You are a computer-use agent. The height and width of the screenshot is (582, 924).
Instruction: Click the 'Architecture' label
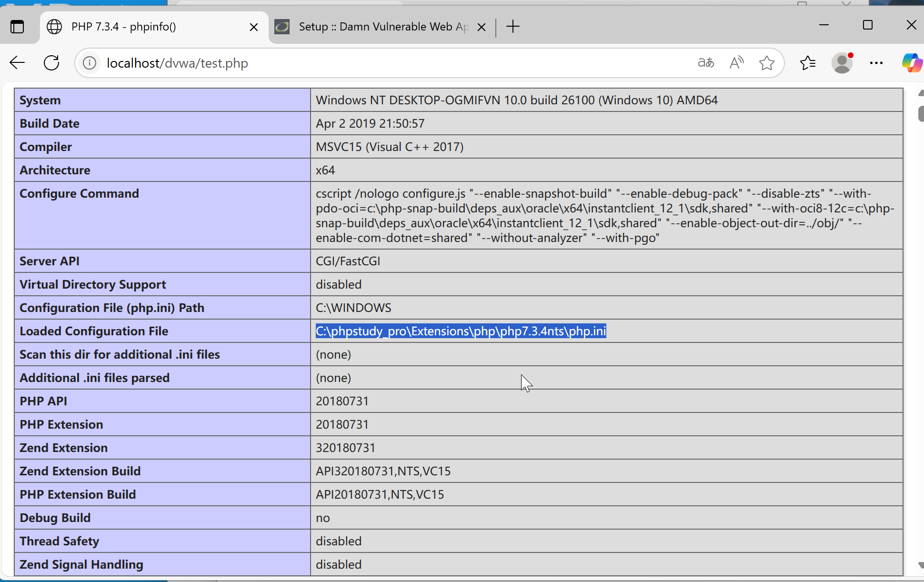coord(55,170)
